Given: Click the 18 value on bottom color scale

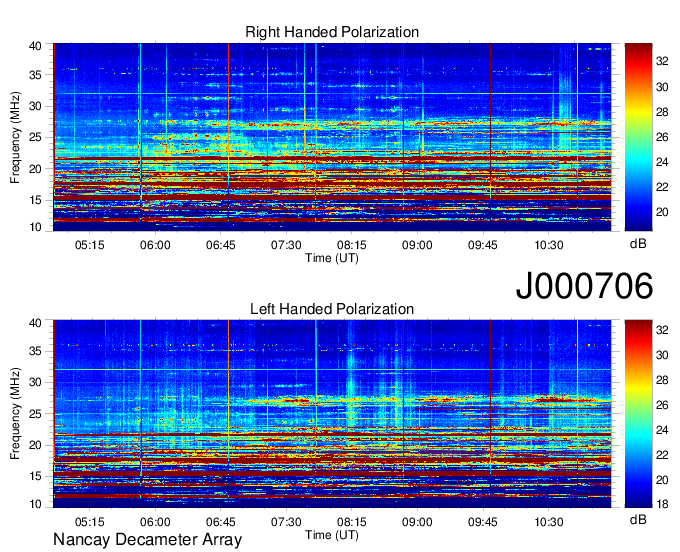Looking at the screenshot, I should (x=662, y=504).
